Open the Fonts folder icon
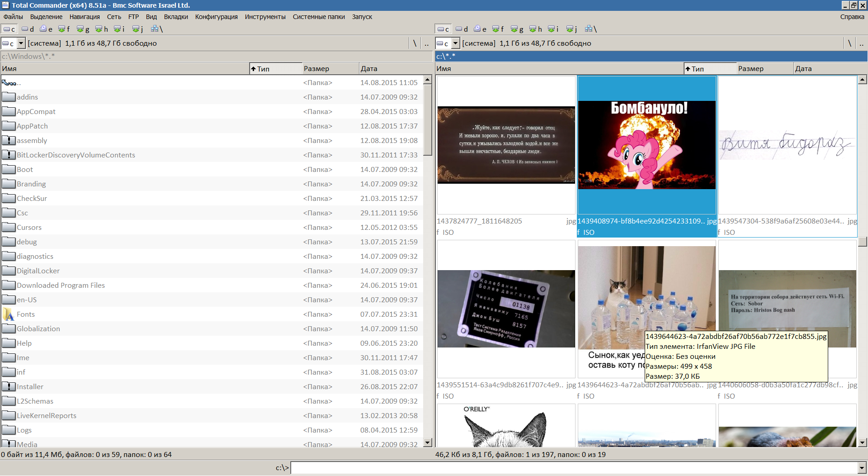Image resolution: width=868 pixels, height=476 pixels. point(9,314)
